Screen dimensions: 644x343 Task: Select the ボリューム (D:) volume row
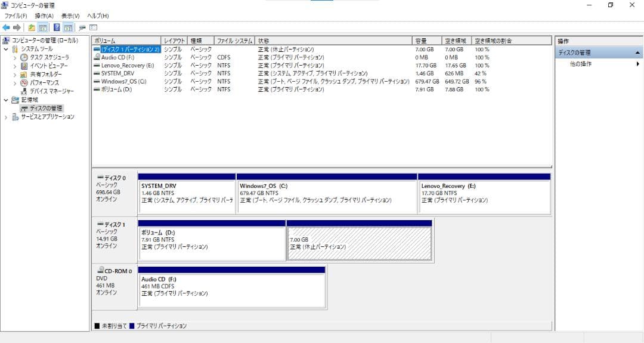pos(321,89)
